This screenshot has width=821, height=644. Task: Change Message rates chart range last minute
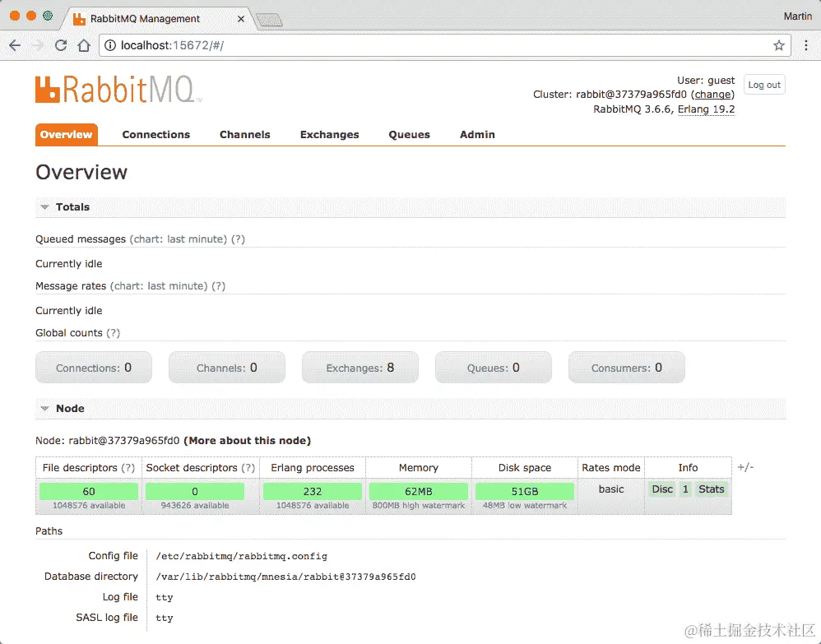coord(159,286)
